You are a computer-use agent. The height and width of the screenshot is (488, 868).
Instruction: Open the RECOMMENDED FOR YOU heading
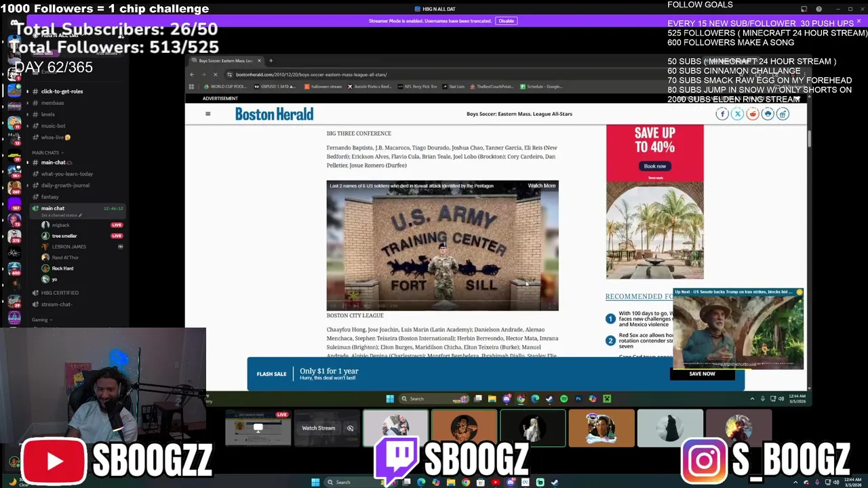click(x=639, y=296)
